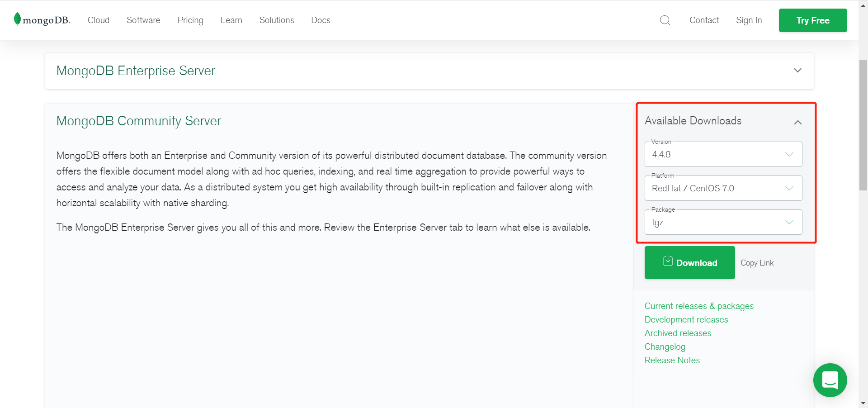Open Current releases & packages link

click(699, 306)
